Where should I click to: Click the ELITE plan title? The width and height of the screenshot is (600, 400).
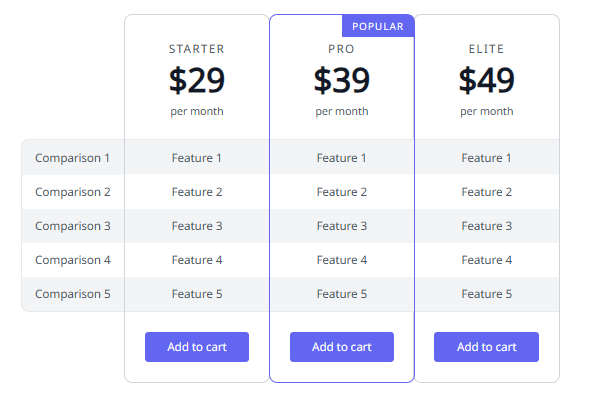(x=487, y=49)
